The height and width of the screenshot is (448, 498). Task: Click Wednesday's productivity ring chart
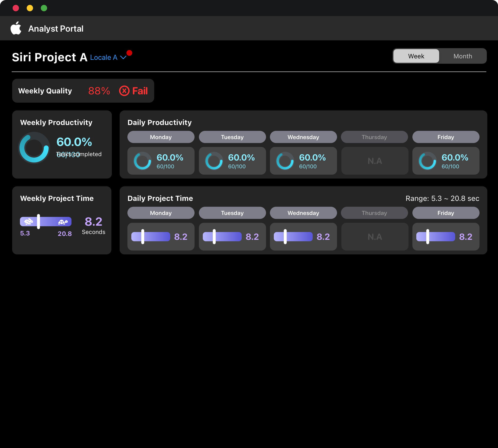[x=285, y=161]
